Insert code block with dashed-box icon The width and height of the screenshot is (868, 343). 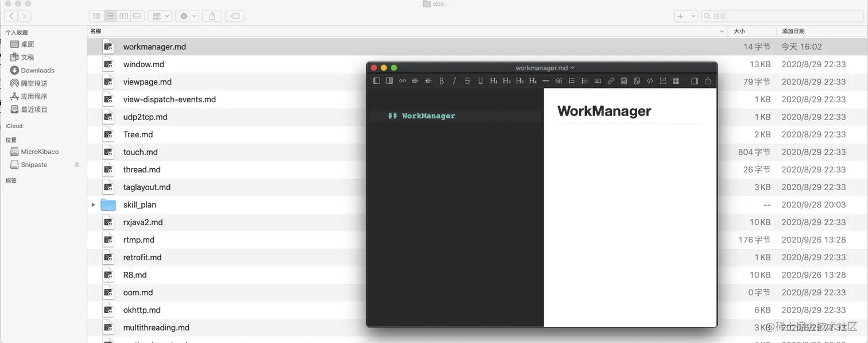[x=662, y=81]
